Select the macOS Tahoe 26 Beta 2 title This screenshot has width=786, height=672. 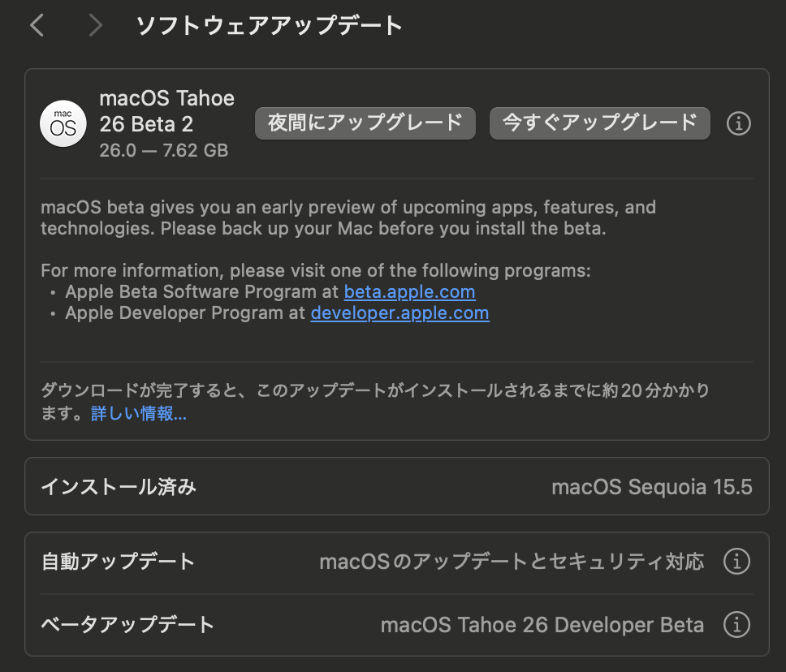coord(167,111)
